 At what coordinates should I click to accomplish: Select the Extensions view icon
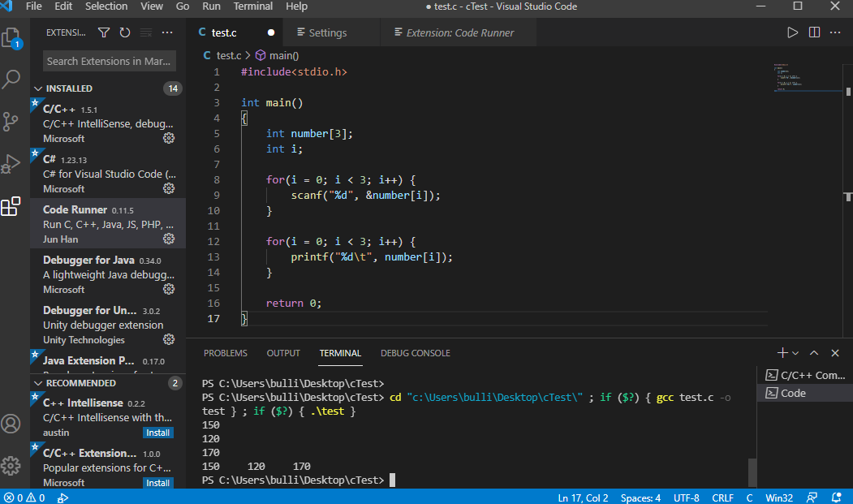point(11,206)
